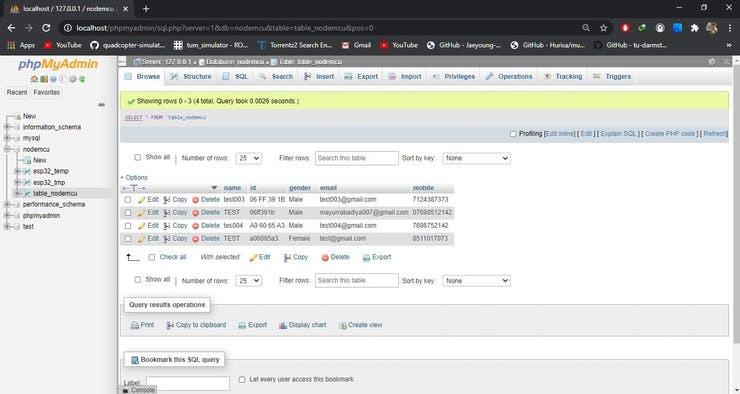Open the Insert tab
This screenshot has height=394, width=740.
[319, 76]
